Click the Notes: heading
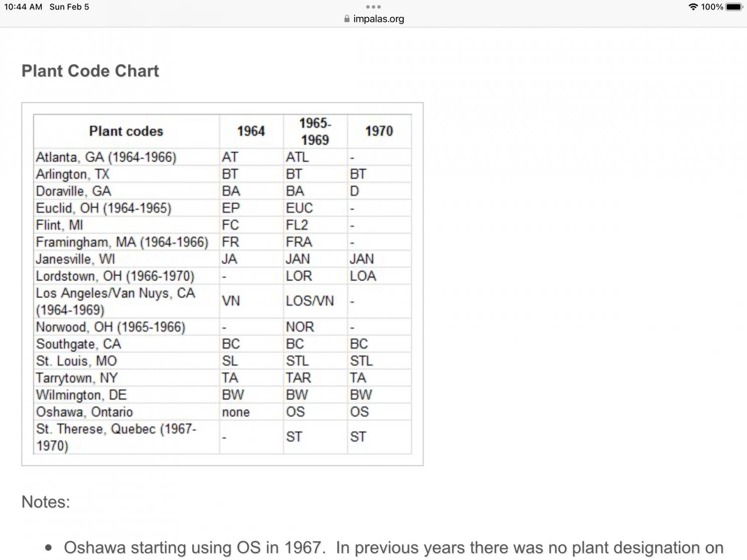Viewport: 747px width, 560px height. pyautogui.click(x=46, y=502)
